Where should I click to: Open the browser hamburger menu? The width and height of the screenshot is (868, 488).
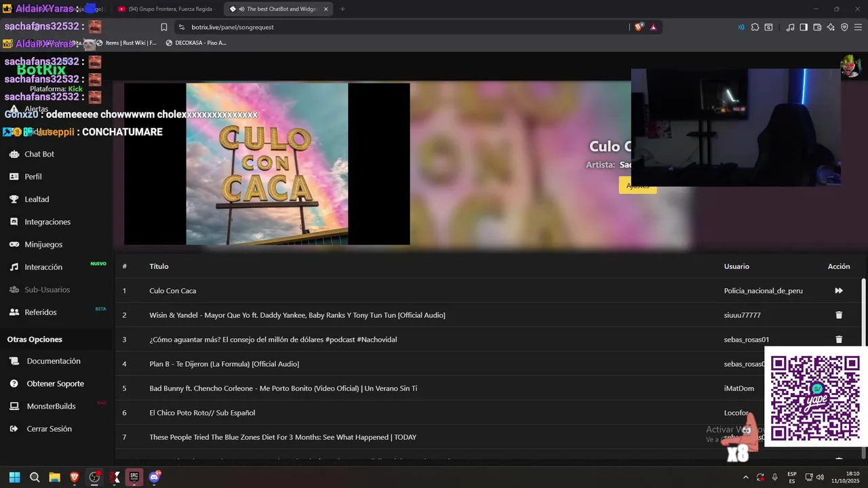(x=858, y=27)
